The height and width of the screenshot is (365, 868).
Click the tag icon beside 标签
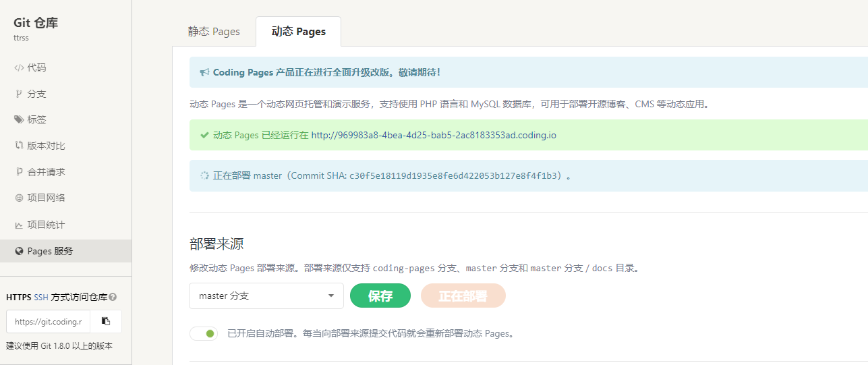coord(19,119)
